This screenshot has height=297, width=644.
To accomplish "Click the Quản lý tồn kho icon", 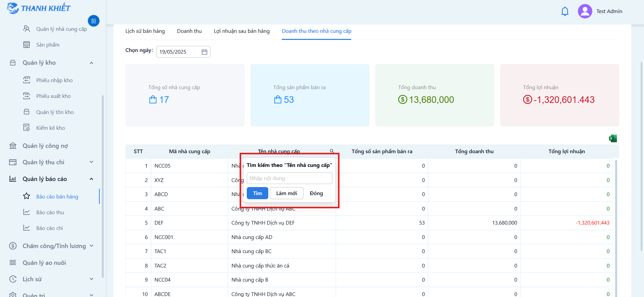I will pyautogui.click(x=27, y=112).
